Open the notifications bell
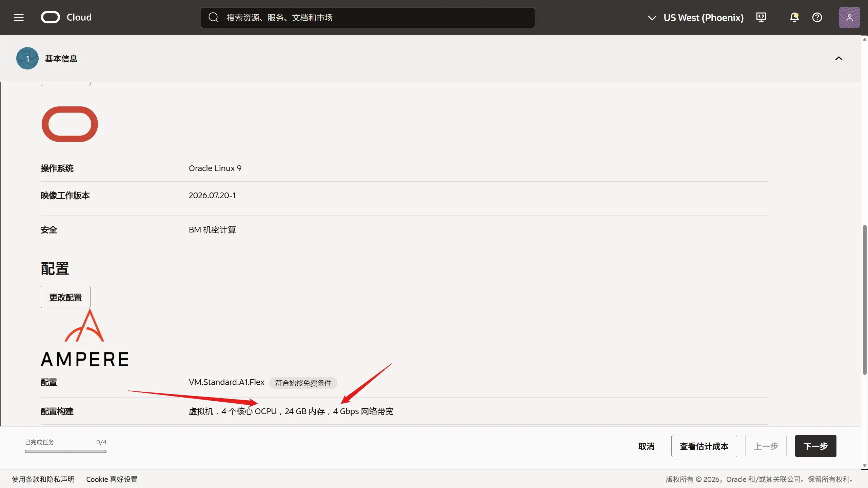Screen dimensions: 868x488 pos(794,17)
